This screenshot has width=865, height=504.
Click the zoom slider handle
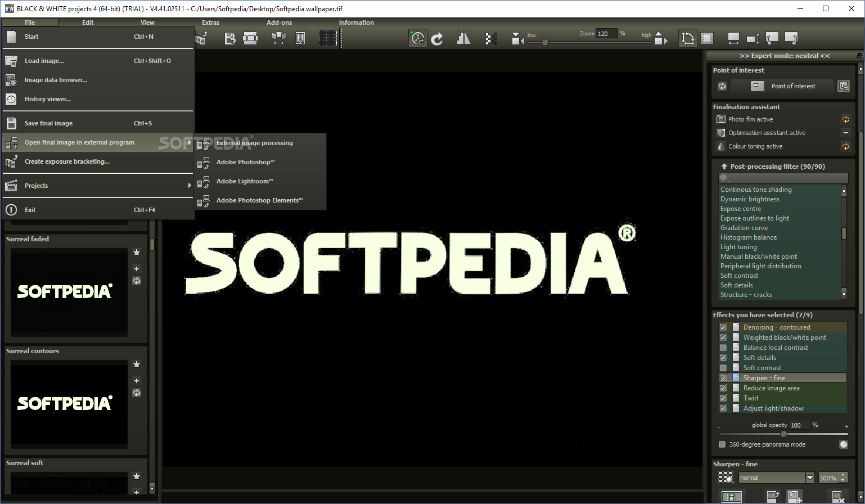(x=545, y=42)
